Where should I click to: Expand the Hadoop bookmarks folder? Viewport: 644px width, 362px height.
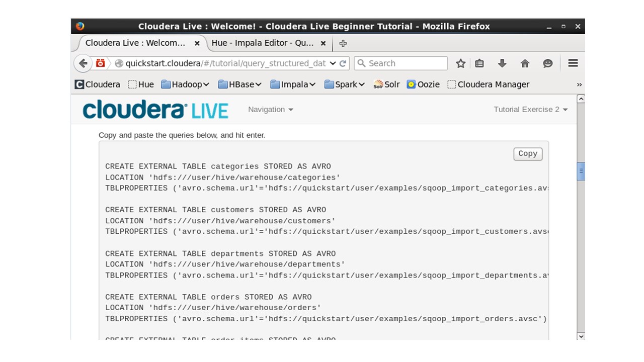(x=185, y=84)
